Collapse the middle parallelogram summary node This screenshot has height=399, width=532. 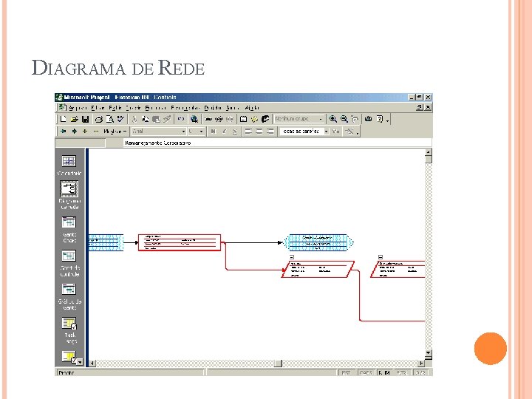pyautogui.click(x=292, y=257)
